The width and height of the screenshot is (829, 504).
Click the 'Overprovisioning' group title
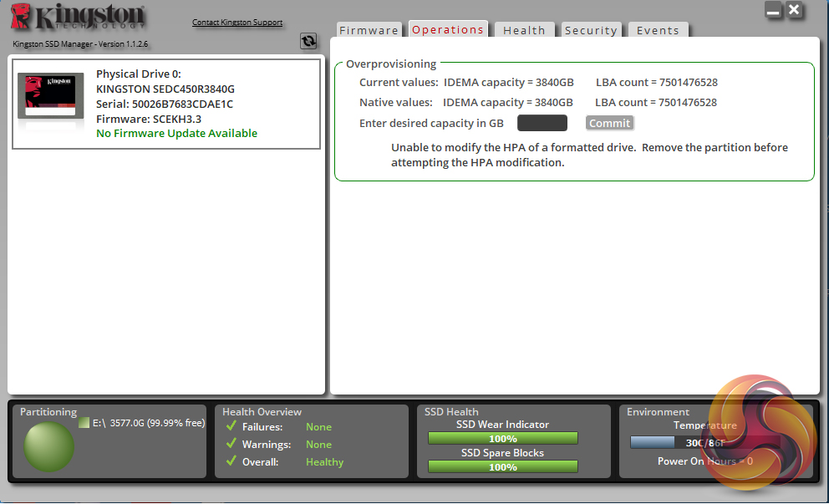[x=391, y=64]
